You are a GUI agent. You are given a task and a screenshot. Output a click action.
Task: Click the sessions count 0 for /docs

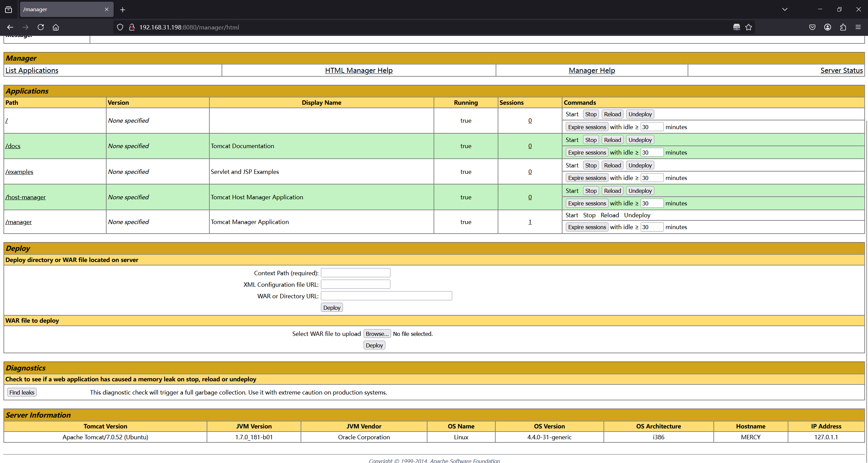[x=530, y=146]
